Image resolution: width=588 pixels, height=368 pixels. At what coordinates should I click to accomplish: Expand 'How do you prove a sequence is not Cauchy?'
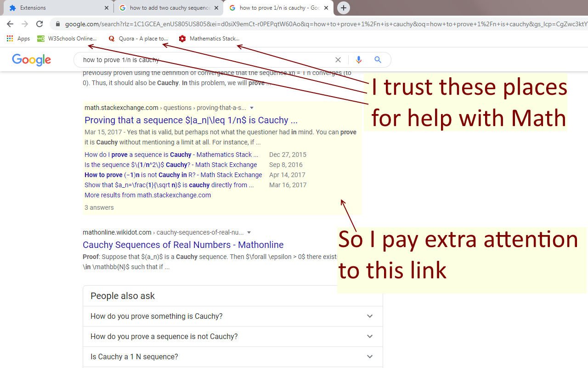(x=232, y=337)
